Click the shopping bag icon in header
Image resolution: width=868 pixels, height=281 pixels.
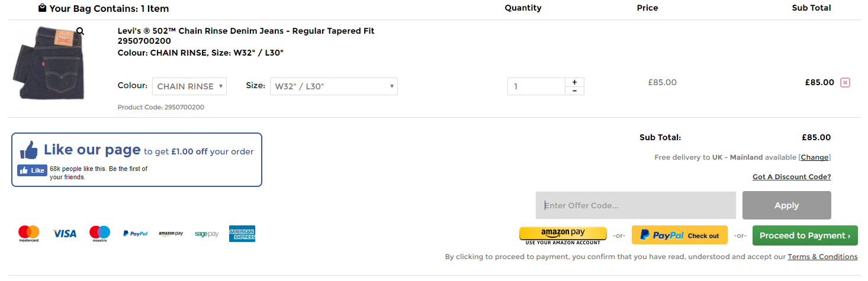tap(42, 8)
